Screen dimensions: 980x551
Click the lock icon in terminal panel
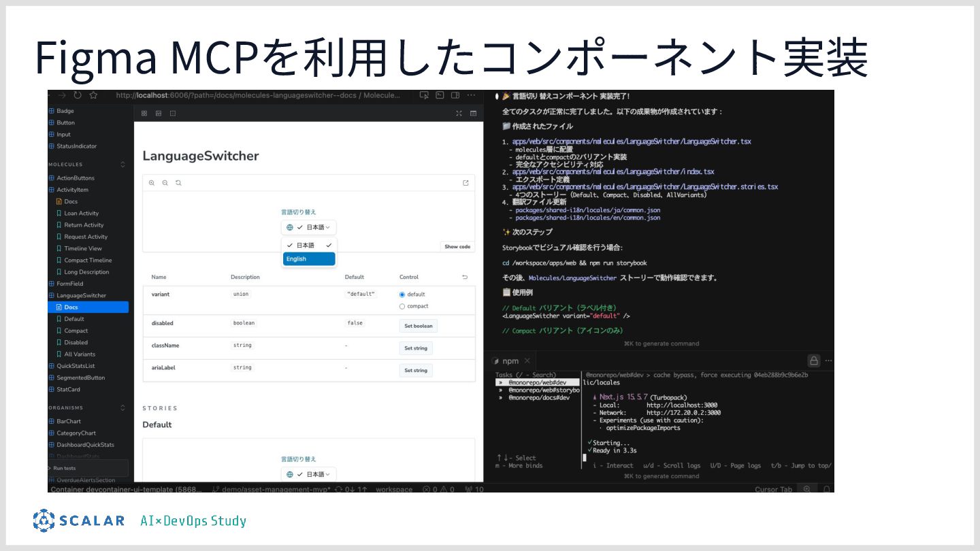tap(813, 361)
